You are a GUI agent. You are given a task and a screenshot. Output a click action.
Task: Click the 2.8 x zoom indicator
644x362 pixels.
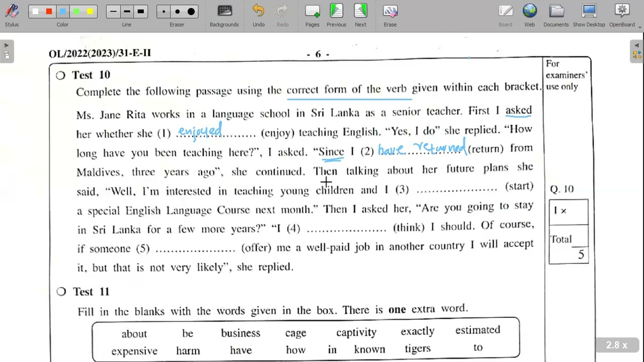coord(617,345)
